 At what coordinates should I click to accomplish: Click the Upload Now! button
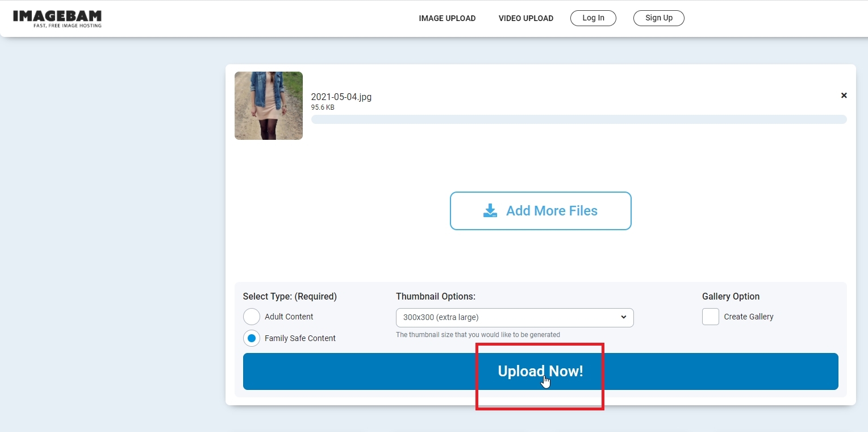[541, 372]
